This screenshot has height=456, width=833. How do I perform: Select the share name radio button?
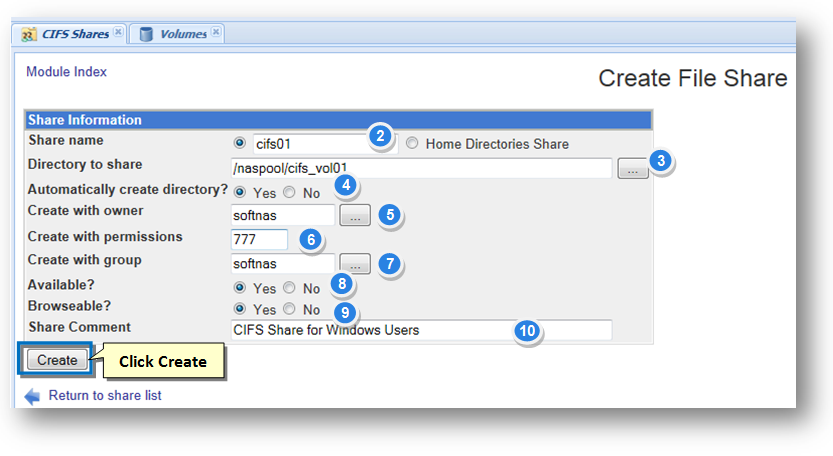[239, 144]
